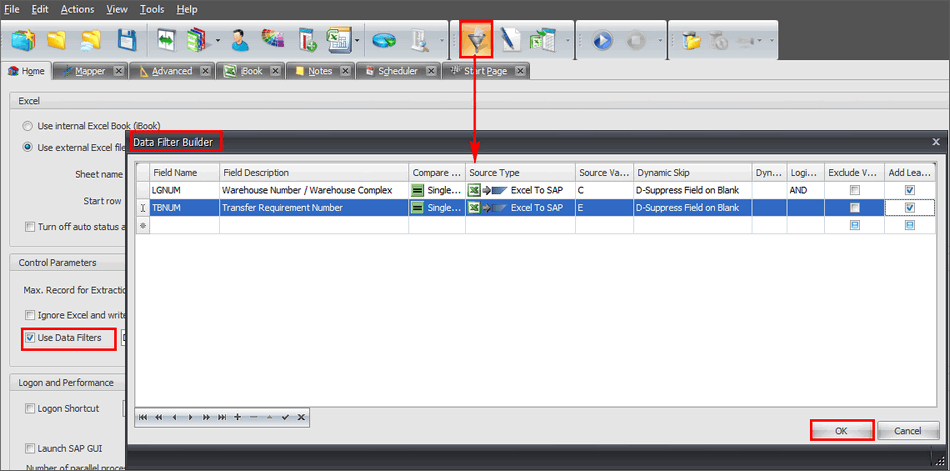This screenshot has height=471, width=950.
Task: Click OK to confirm data filters
Action: (841, 430)
